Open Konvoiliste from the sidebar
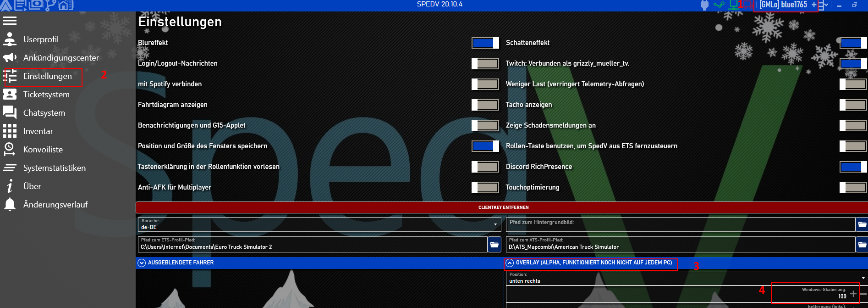 pos(43,150)
